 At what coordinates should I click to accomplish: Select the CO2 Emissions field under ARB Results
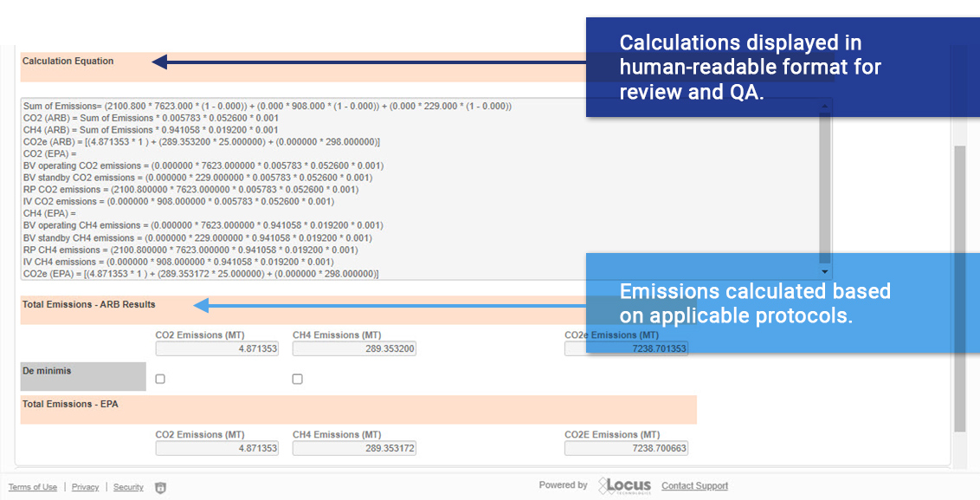(x=216, y=347)
